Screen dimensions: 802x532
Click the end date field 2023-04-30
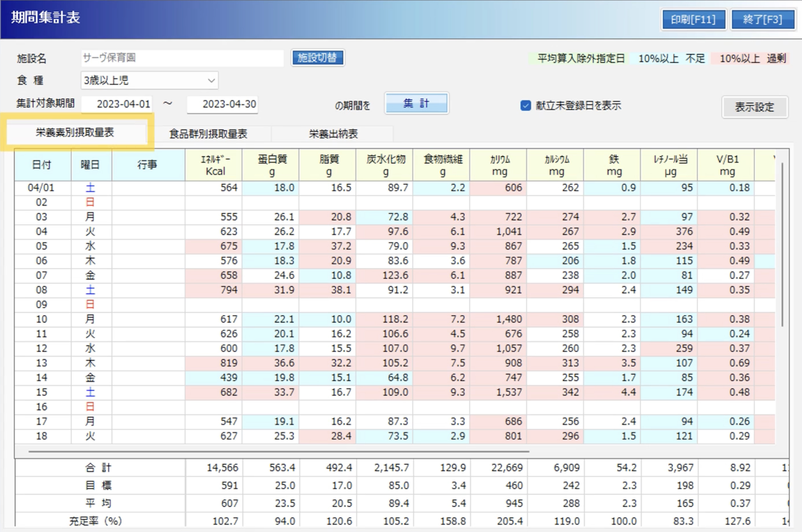(223, 104)
